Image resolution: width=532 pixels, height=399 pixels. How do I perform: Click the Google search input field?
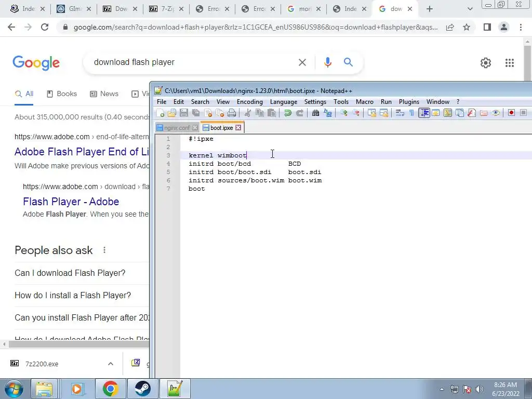click(x=193, y=62)
